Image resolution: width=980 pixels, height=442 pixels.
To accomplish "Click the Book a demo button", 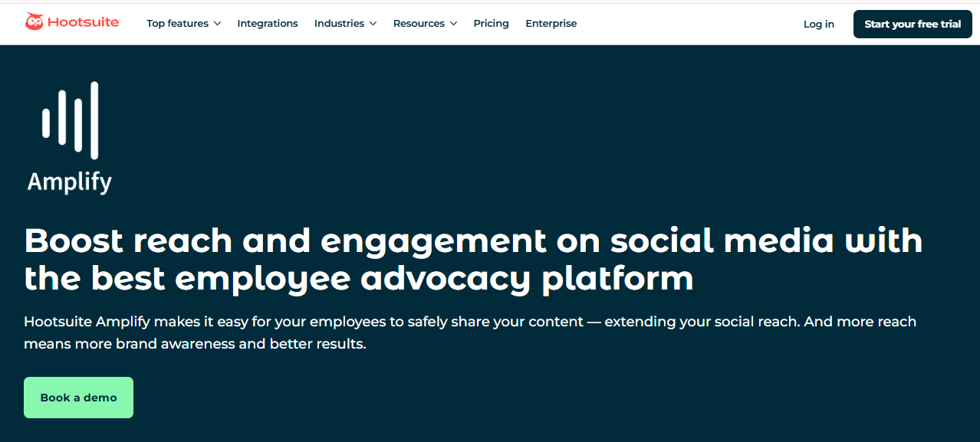I will click(x=78, y=398).
